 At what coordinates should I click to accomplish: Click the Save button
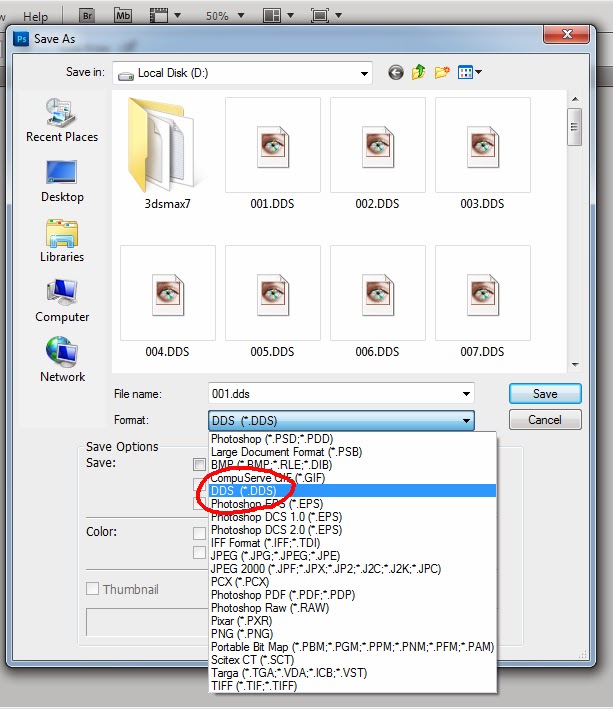[545, 394]
